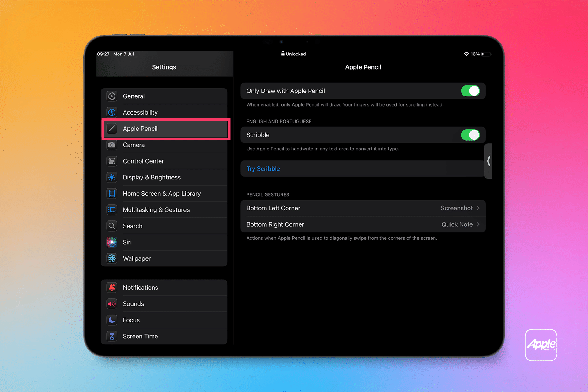Click the Wallpaper flower icon
Viewport: 588px width, 392px height.
pyautogui.click(x=112, y=258)
